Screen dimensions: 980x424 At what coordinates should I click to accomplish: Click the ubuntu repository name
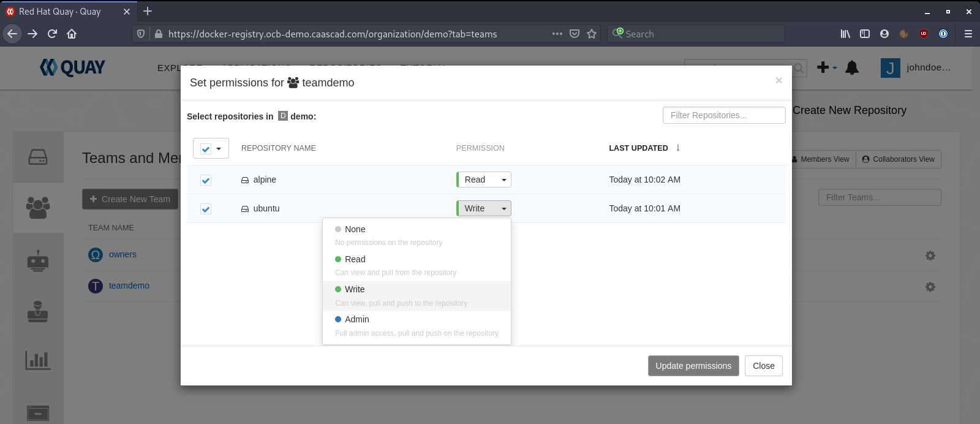(x=266, y=208)
